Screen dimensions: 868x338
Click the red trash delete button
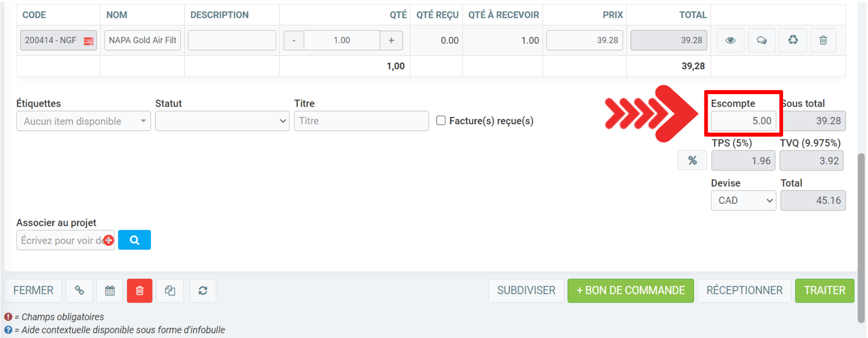click(x=140, y=290)
